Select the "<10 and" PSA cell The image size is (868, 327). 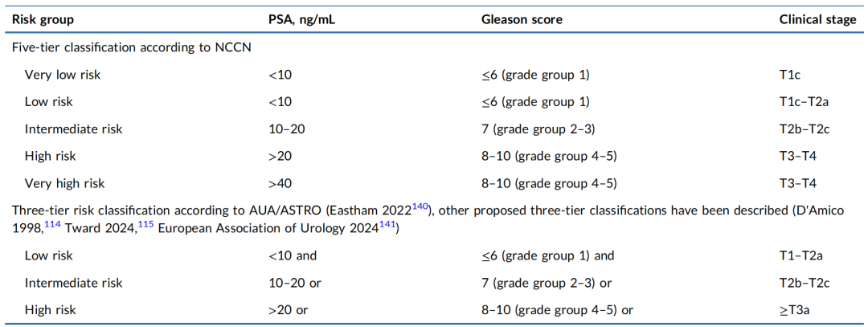tap(293, 255)
